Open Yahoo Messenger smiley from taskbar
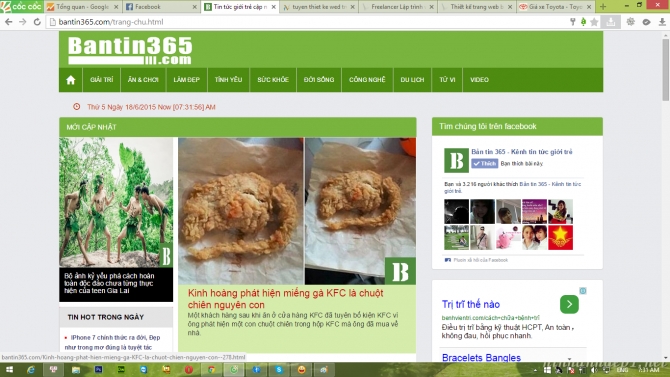Screen dimensions: 670x377 click(x=302, y=370)
